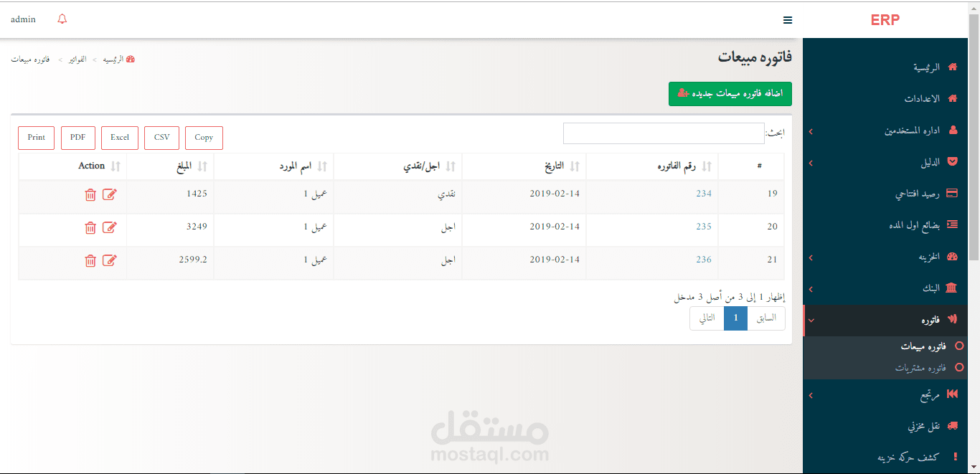
Task: Sort table by اسم المورد column
Action: coord(274,166)
